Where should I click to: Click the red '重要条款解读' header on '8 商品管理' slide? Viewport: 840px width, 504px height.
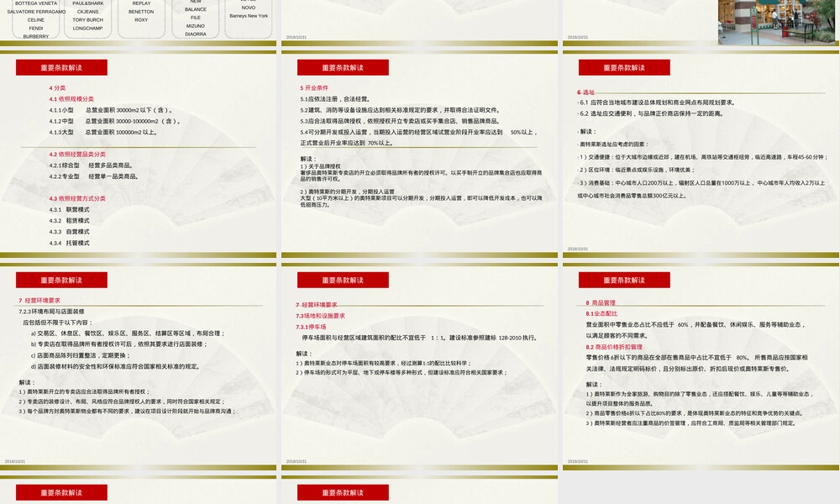click(624, 280)
